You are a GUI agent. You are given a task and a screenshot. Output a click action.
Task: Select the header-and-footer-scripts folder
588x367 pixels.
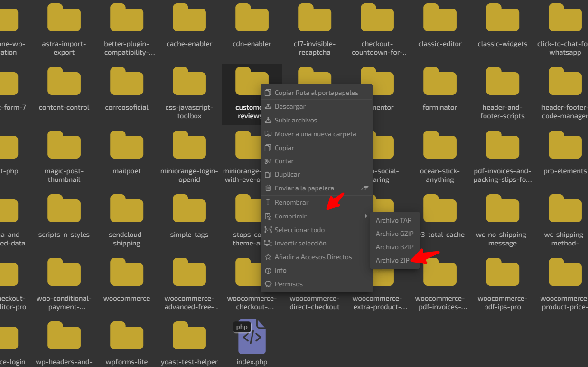click(x=503, y=93)
